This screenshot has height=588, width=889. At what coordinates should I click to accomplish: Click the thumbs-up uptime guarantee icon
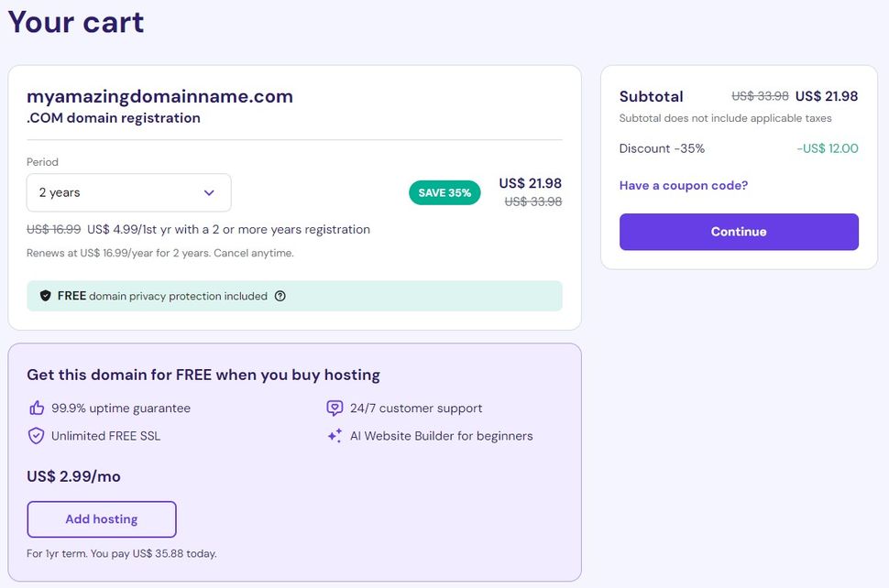click(37, 408)
